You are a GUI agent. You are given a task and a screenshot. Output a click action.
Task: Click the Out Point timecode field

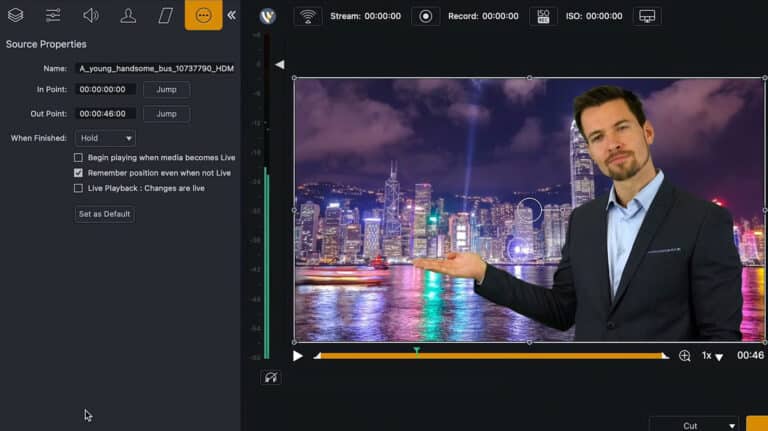(105, 114)
